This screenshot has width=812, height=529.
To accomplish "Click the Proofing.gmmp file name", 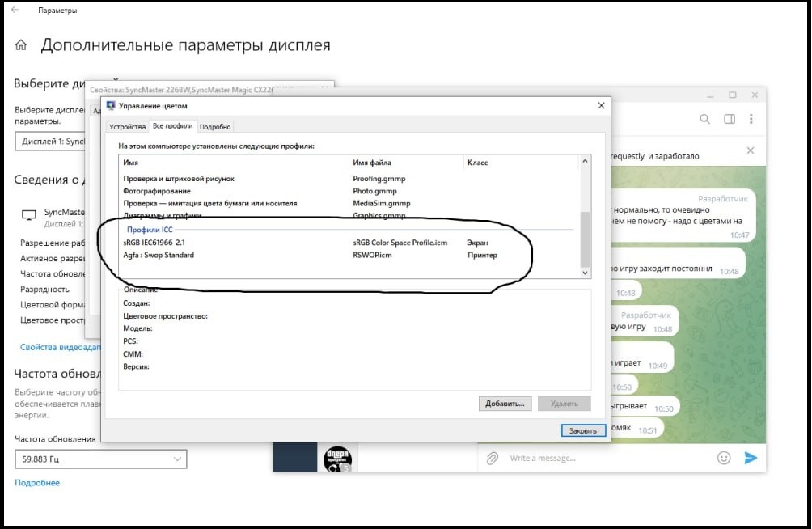I will pos(379,179).
